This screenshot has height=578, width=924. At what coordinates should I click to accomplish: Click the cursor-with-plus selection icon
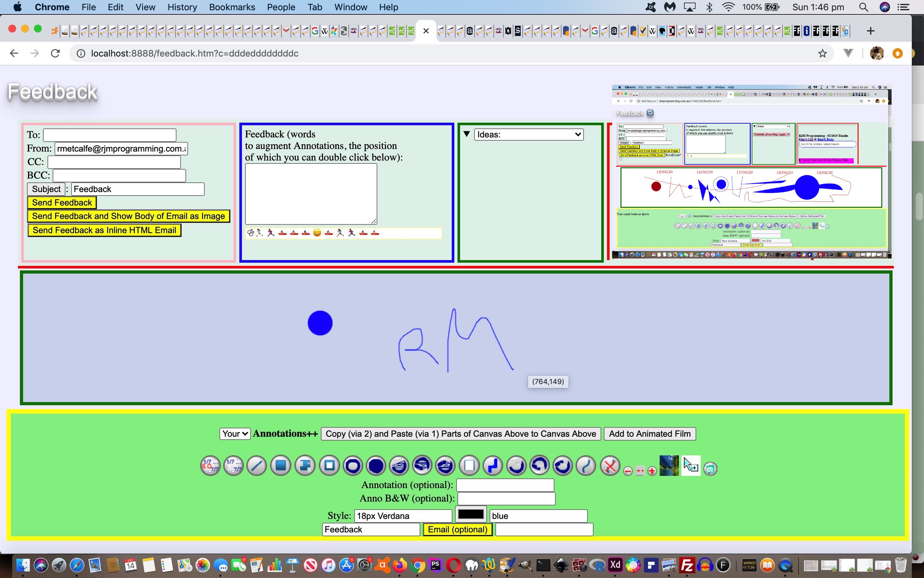[x=691, y=465]
